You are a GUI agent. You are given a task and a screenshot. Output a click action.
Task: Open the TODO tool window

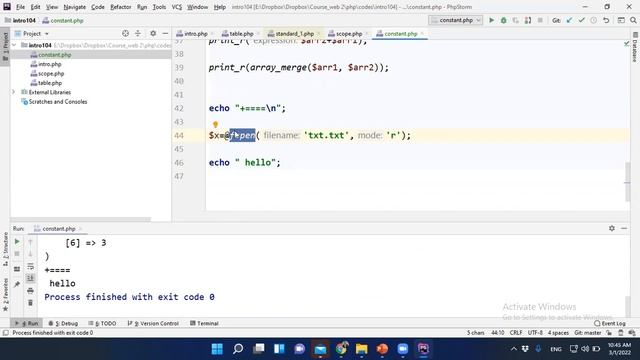(103, 323)
